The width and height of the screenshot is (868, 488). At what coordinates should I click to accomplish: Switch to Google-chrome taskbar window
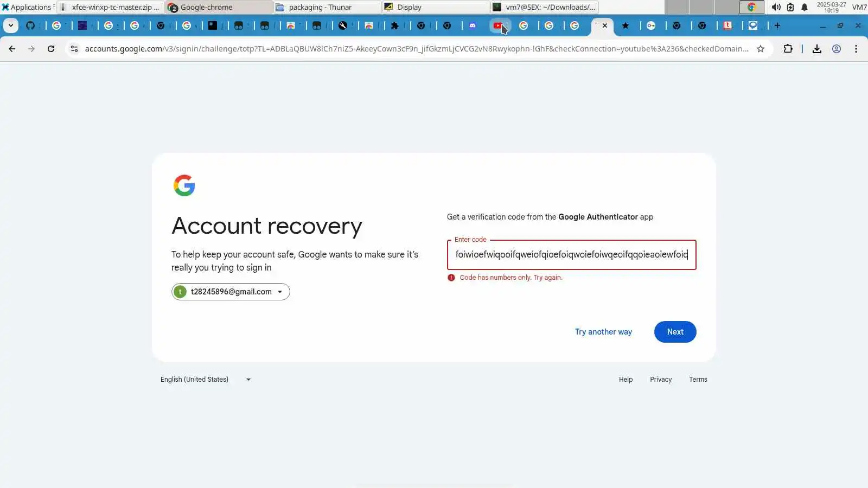click(x=219, y=7)
